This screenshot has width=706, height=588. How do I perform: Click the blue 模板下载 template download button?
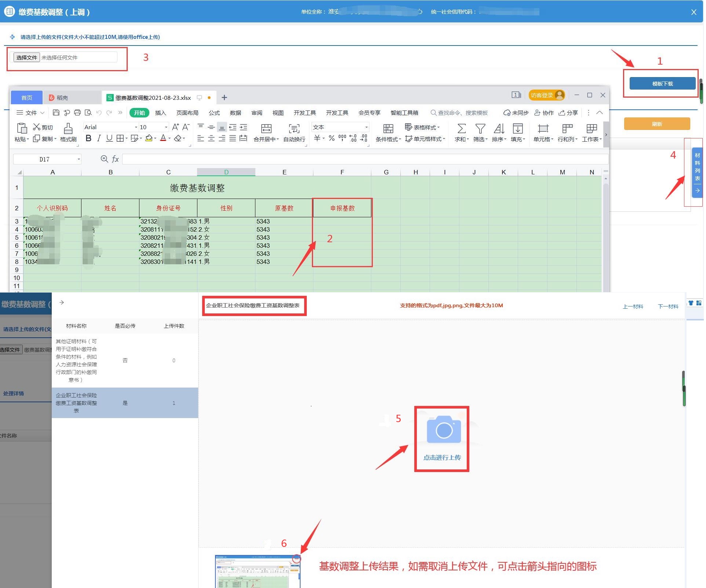pos(662,84)
